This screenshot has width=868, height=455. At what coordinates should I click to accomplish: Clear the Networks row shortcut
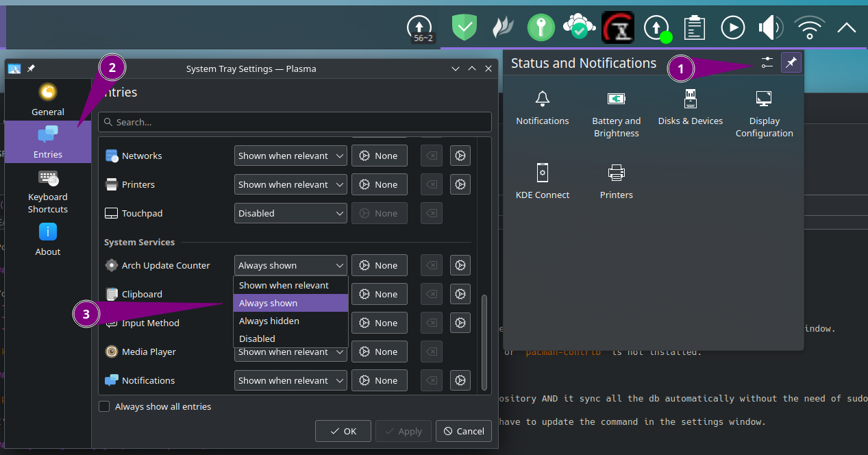click(432, 156)
